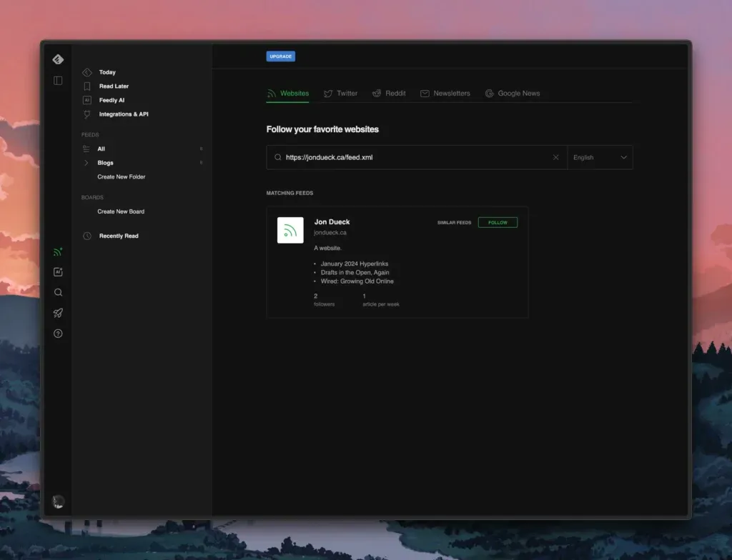Click the feed URL search input

(417, 157)
